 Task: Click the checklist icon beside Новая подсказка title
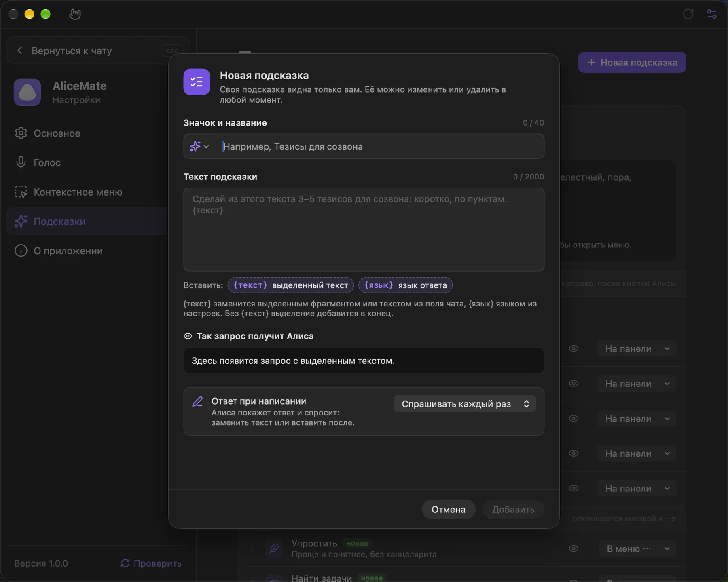[x=197, y=82]
